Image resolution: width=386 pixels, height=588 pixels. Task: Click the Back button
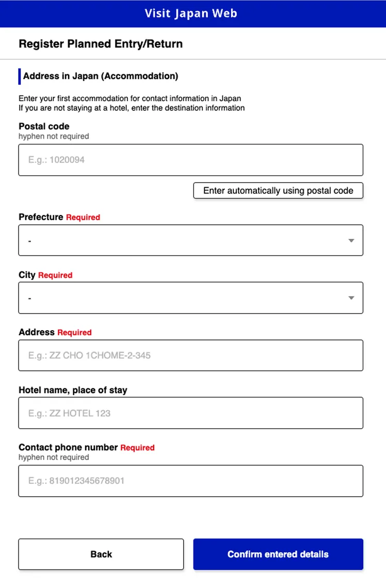tap(101, 554)
